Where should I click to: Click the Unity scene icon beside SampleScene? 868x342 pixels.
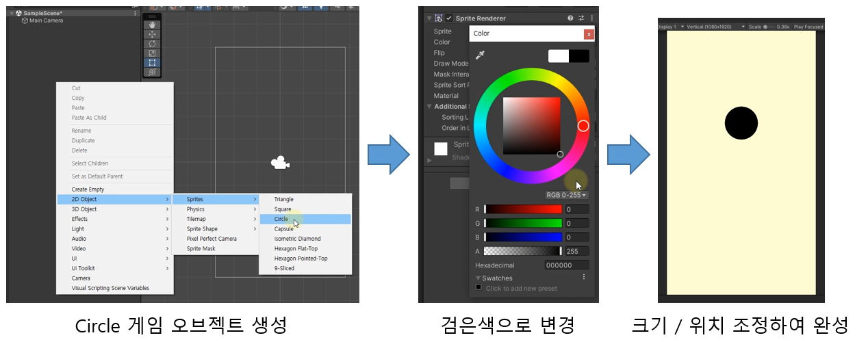(x=17, y=13)
